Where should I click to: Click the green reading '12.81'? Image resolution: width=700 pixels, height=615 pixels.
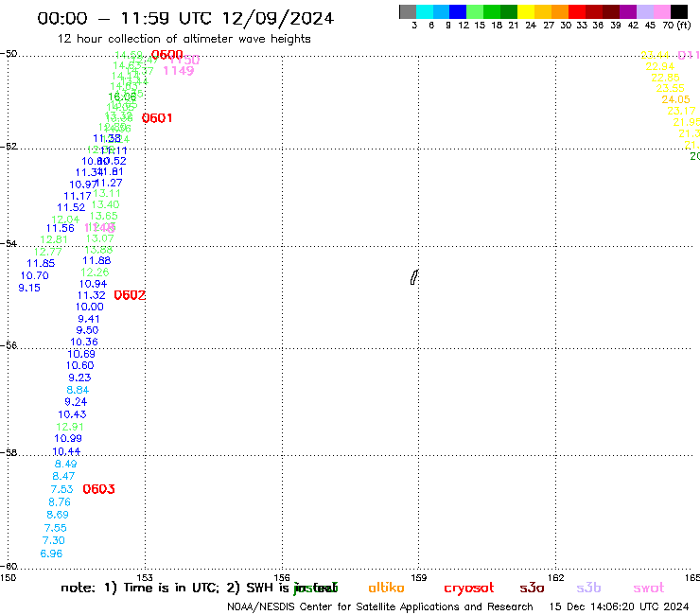pyautogui.click(x=54, y=239)
